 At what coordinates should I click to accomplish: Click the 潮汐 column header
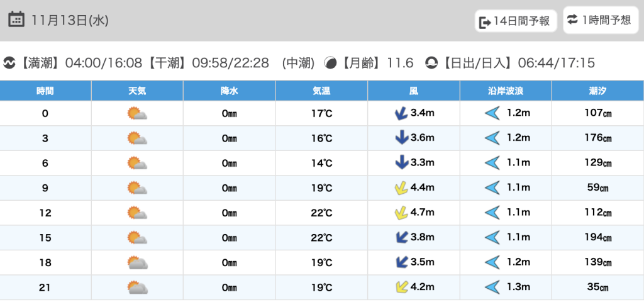pyautogui.click(x=597, y=91)
